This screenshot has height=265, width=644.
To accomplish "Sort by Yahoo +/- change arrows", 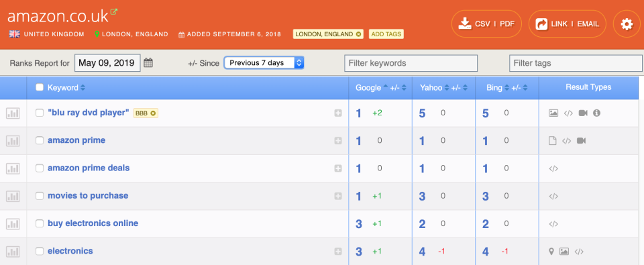I will pyautogui.click(x=465, y=87).
